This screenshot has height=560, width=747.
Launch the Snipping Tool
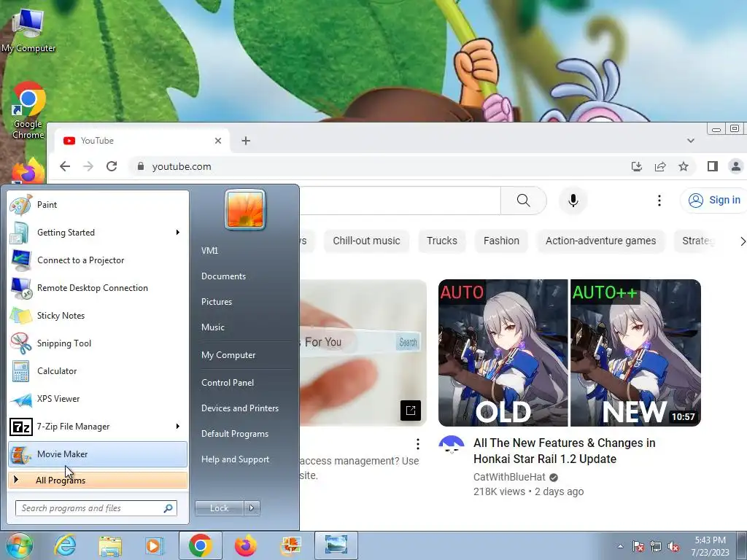click(98, 343)
